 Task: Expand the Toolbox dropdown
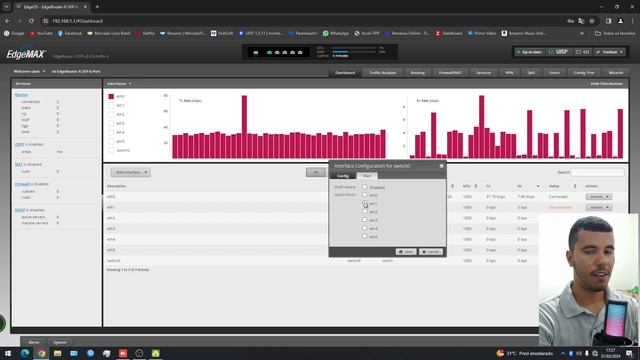[x=609, y=52]
